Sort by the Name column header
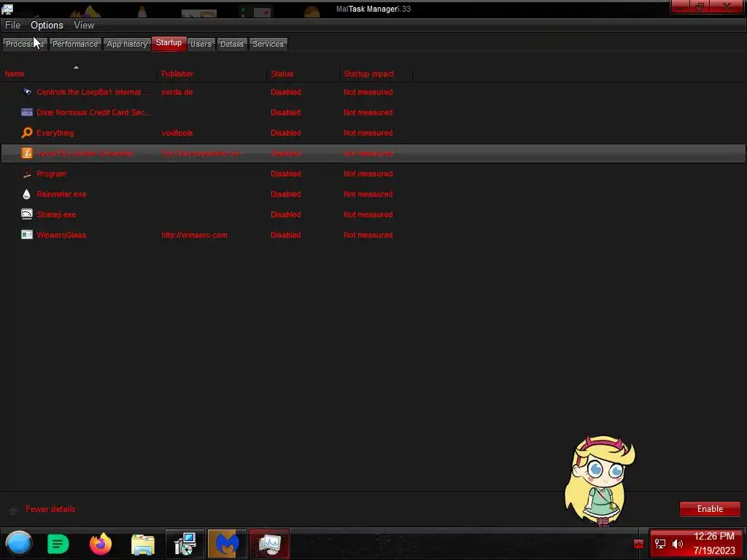Screen dimensions: 747x560 point(79,74)
